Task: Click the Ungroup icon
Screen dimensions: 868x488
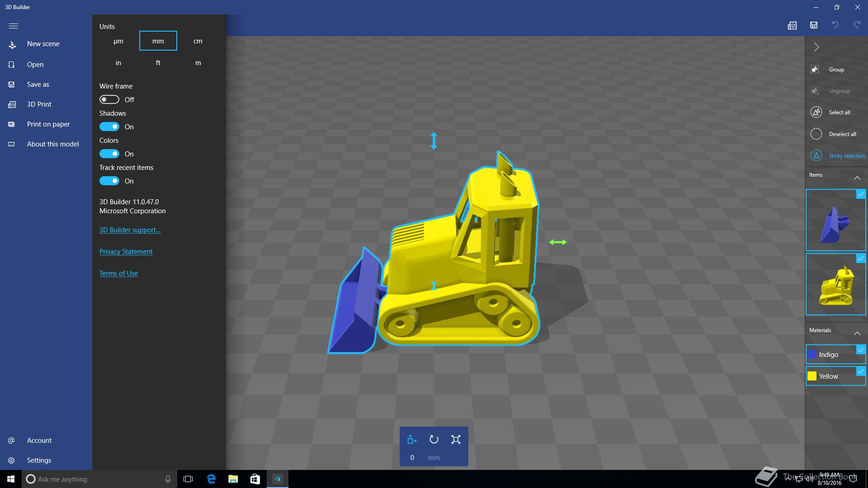Action: 815,91
